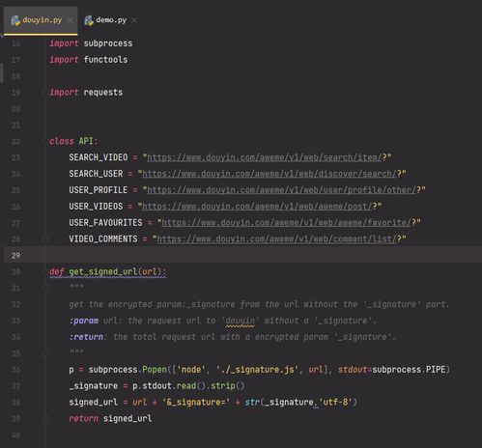This screenshot has height=448, width=482.
Task: Close the douyin.py tab
Action: (70, 20)
